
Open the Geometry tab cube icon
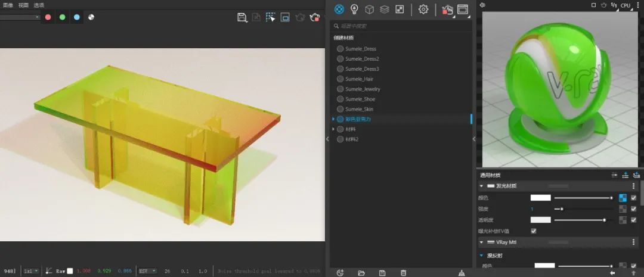pyautogui.click(x=370, y=9)
